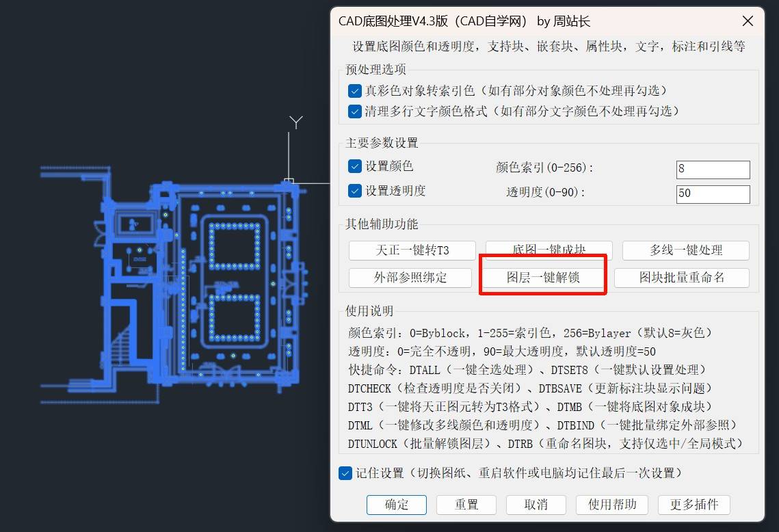The height and width of the screenshot is (532, 779).
Task: Click the 天正一键转T3 button
Action: click(x=412, y=250)
